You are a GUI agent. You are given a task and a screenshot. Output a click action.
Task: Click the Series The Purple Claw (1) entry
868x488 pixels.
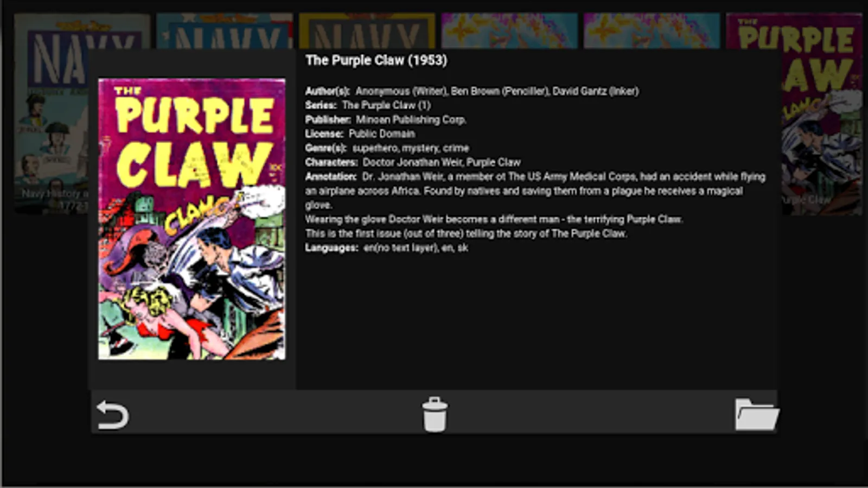pyautogui.click(x=368, y=105)
